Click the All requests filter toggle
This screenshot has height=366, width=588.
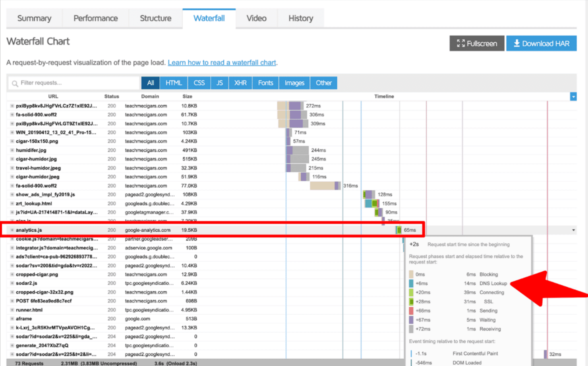pos(150,83)
